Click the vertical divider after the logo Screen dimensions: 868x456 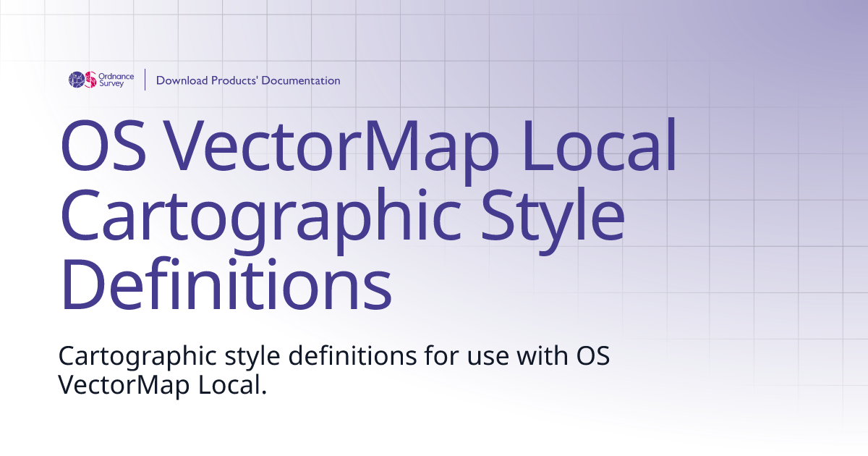click(145, 80)
